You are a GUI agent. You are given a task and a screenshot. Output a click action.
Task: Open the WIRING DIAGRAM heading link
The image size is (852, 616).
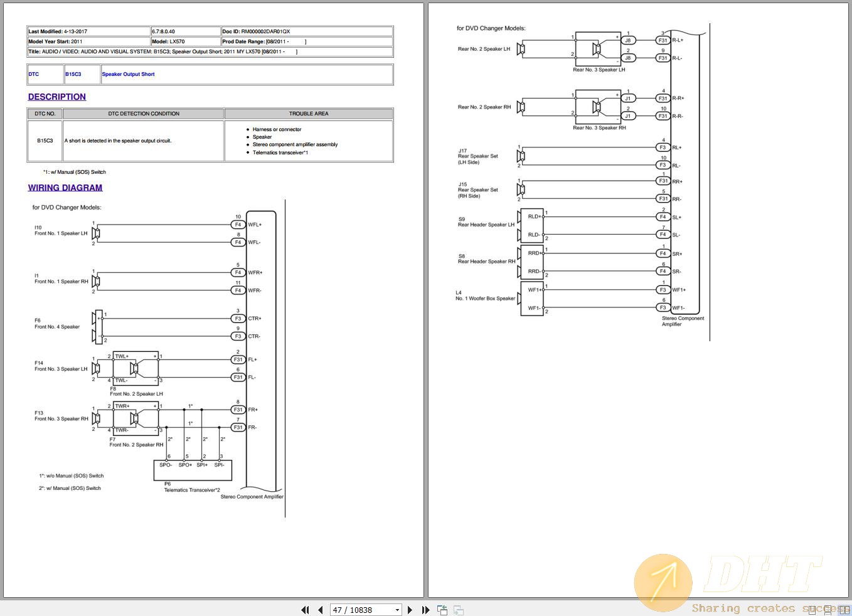tap(65, 188)
